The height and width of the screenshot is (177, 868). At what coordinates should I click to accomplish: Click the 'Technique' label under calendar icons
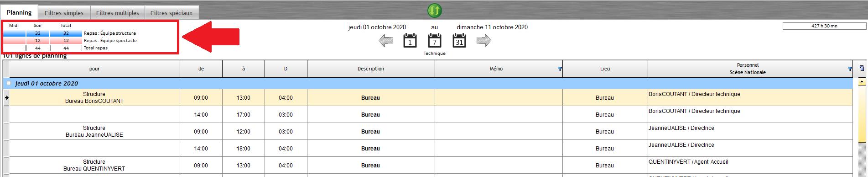[x=434, y=54]
